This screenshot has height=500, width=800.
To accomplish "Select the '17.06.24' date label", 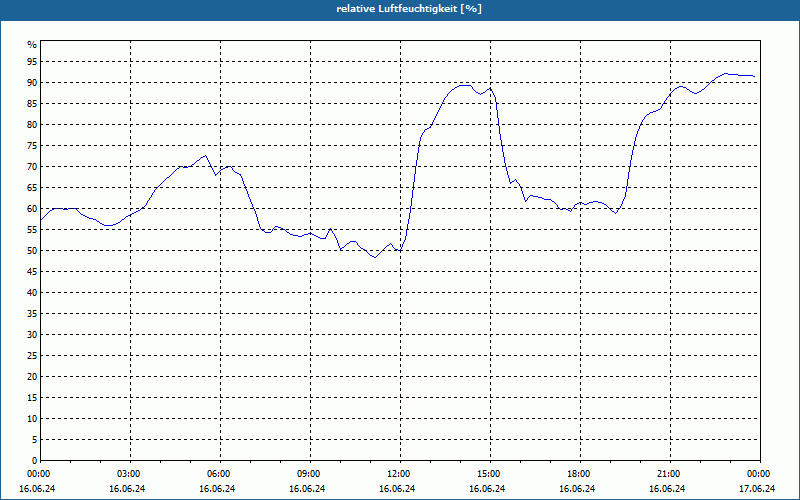I will (x=757, y=489).
